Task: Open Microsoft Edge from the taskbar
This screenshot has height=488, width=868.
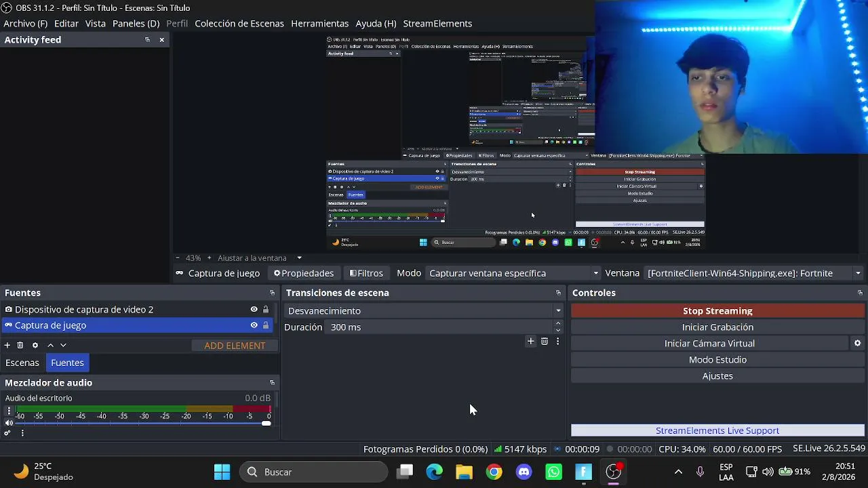Action: [x=435, y=472]
